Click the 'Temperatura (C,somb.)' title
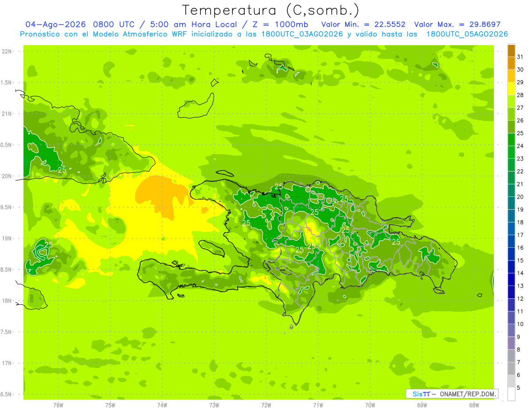532x411 pixels. click(x=270, y=10)
